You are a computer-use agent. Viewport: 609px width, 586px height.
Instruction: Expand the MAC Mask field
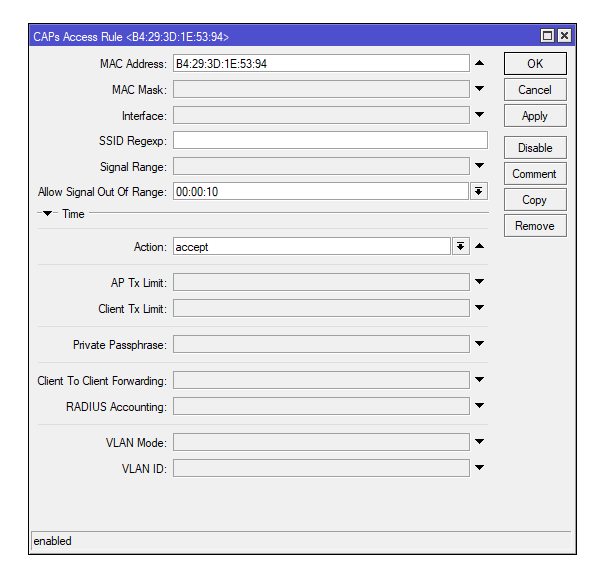480,89
